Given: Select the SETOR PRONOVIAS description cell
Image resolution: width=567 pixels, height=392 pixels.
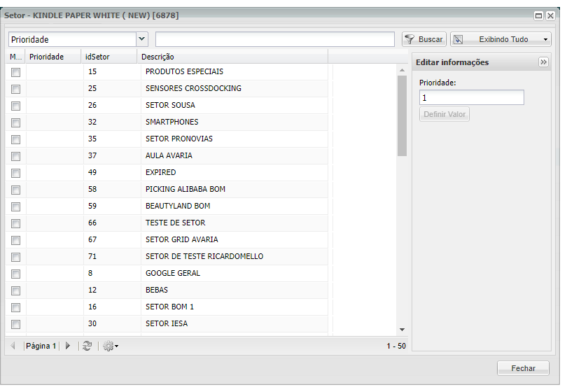Looking at the screenshot, I should (234, 139).
